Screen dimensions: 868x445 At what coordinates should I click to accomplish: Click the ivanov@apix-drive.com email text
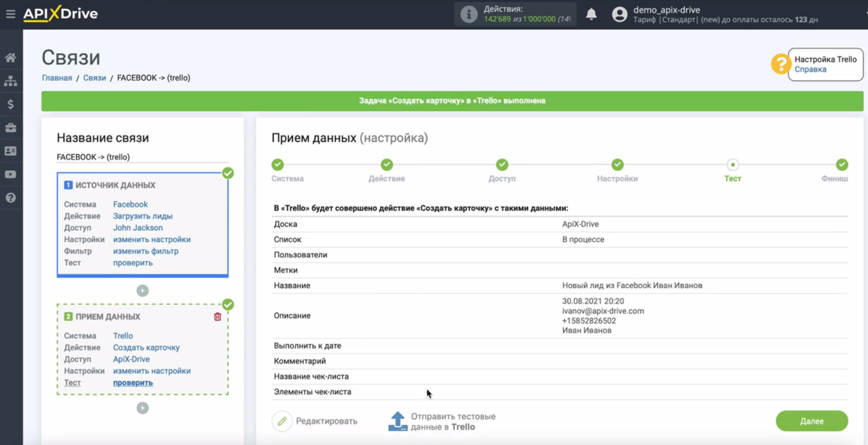click(x=603, y=311)
